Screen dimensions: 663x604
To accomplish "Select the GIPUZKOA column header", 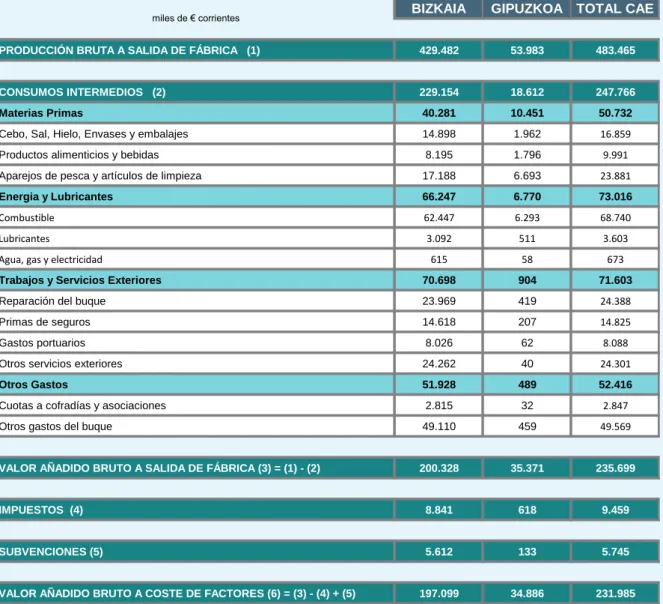I will 527,9.
